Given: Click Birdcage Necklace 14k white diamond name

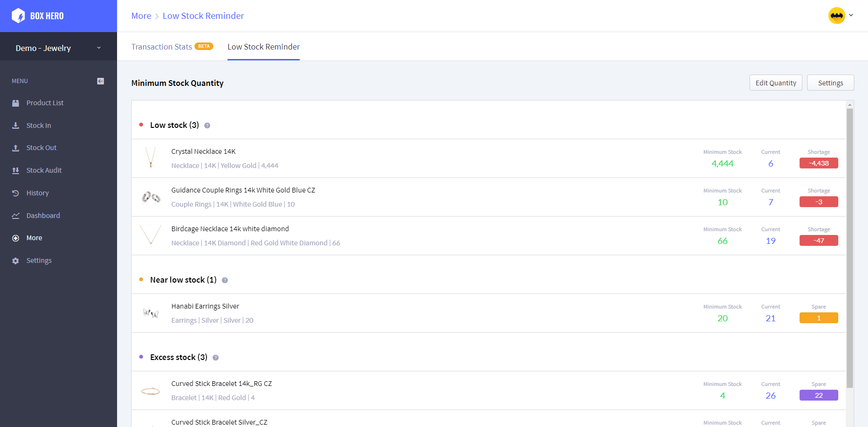Looking at the screenshot, I should click(x=230, y=229).
